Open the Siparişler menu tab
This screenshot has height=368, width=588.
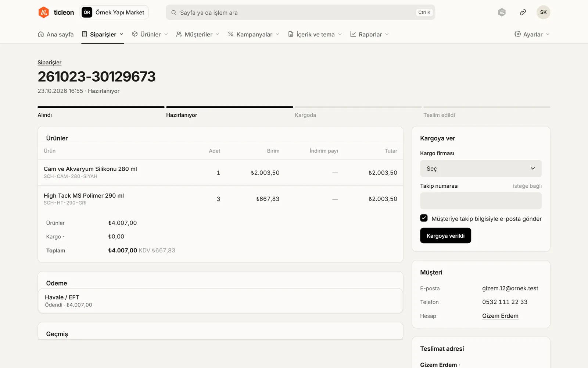pos(103,34)
